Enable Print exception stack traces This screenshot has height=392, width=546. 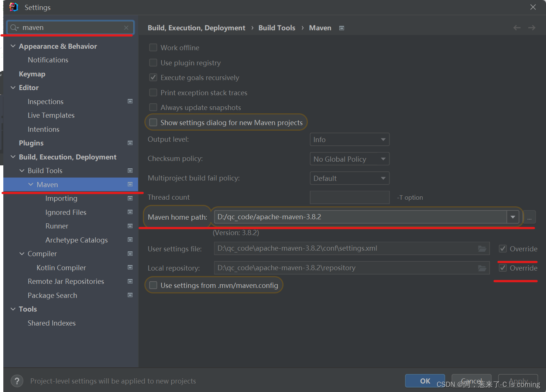153,93
